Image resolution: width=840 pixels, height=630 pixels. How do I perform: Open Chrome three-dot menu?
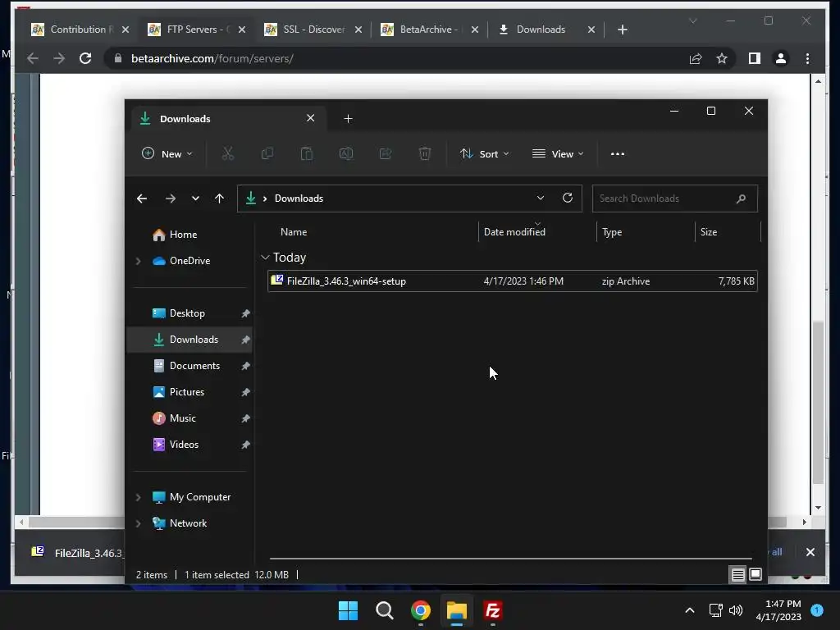pyautogui.click(x=808, y=58)
